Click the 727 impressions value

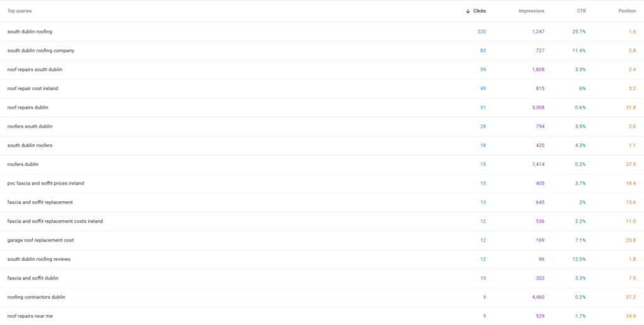[x=540, y=50]
